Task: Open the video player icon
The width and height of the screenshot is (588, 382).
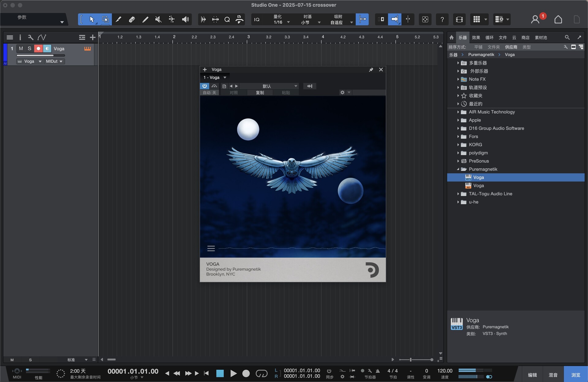Action: coord(459,20)
